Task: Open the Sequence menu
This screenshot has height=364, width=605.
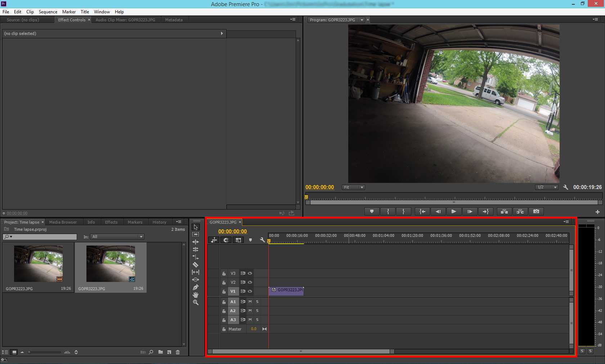Action: point(48,12)
